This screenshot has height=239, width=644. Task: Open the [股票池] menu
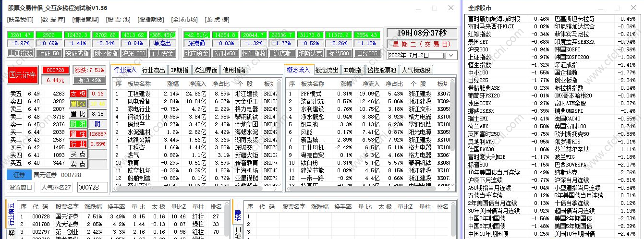[118, 20]
